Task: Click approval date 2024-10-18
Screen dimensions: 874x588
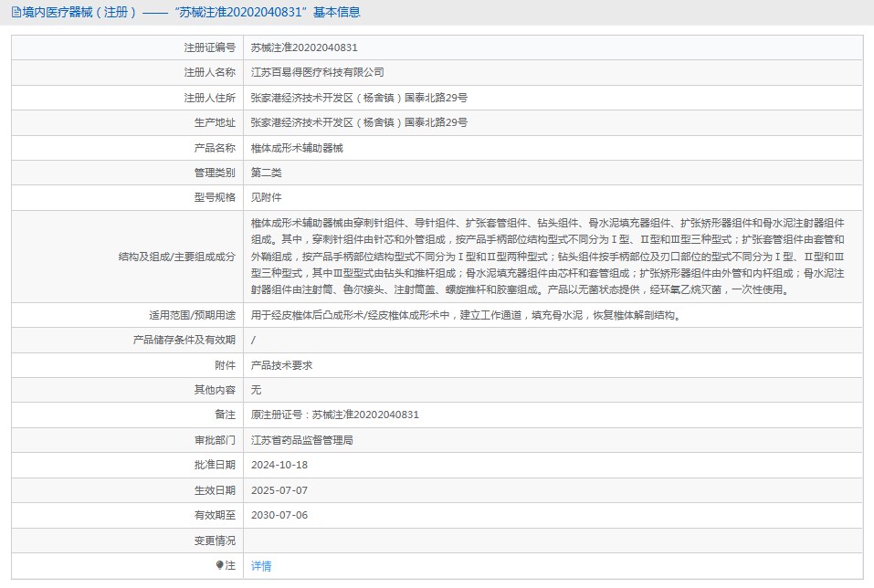Action: tap(279, 465)
